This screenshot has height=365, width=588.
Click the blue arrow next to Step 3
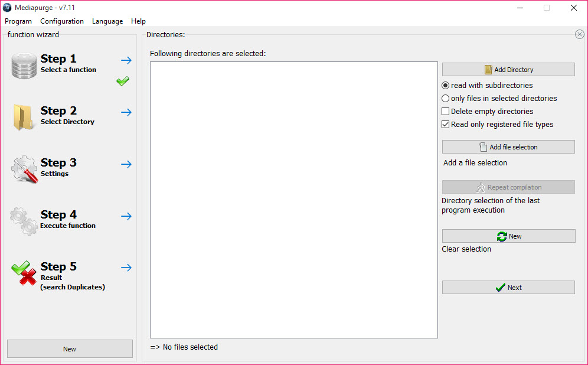[x=126, y=164]
